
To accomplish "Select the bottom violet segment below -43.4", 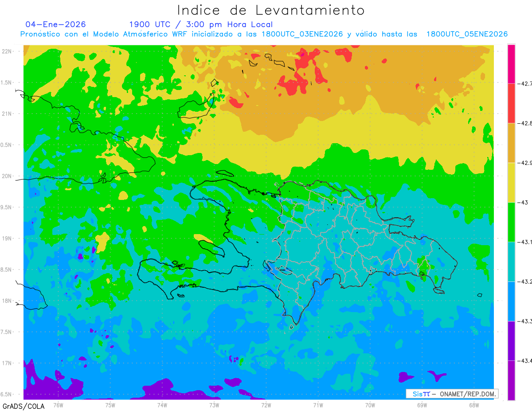I will pyautogui.click(x=511, y=380).
